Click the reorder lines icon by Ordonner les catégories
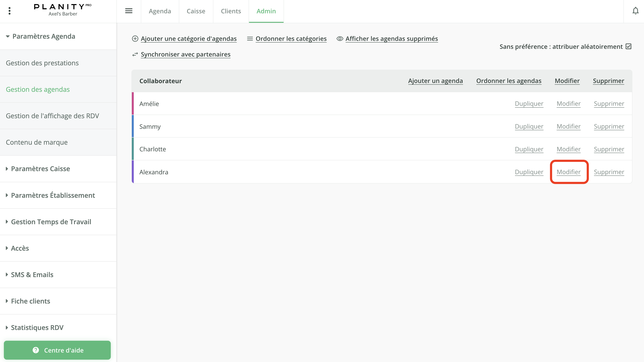The height and width of the screenshot is (362, 644). 250,38
